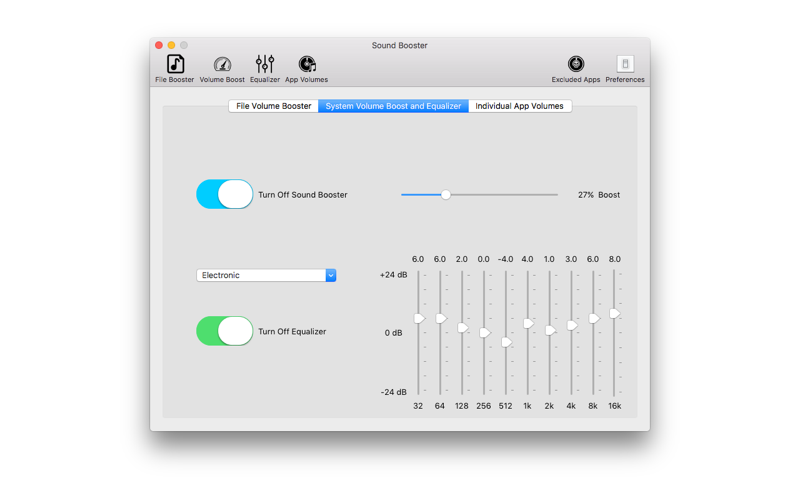Click the 'Sound Booster' window title
800x500 pixels.
click(x=399, y=45)
